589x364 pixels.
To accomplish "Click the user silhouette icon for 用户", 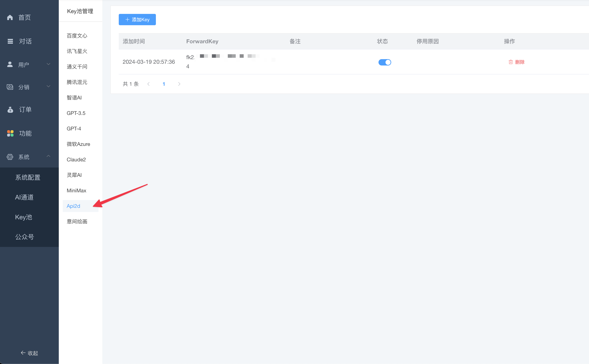I will coord(10,65).
